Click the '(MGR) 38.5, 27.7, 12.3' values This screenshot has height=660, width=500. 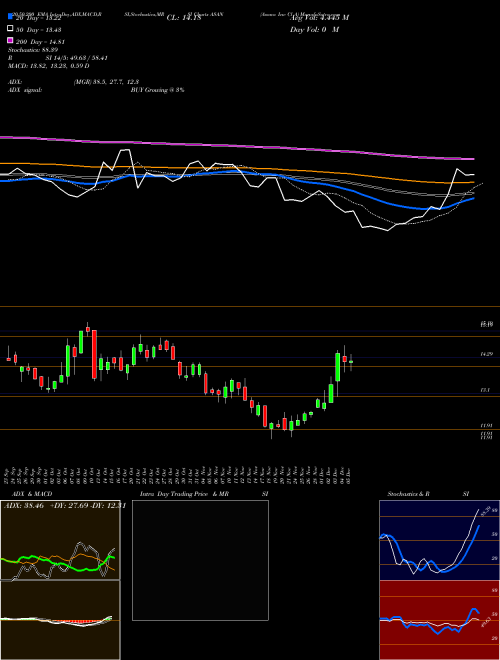point(106,82)
